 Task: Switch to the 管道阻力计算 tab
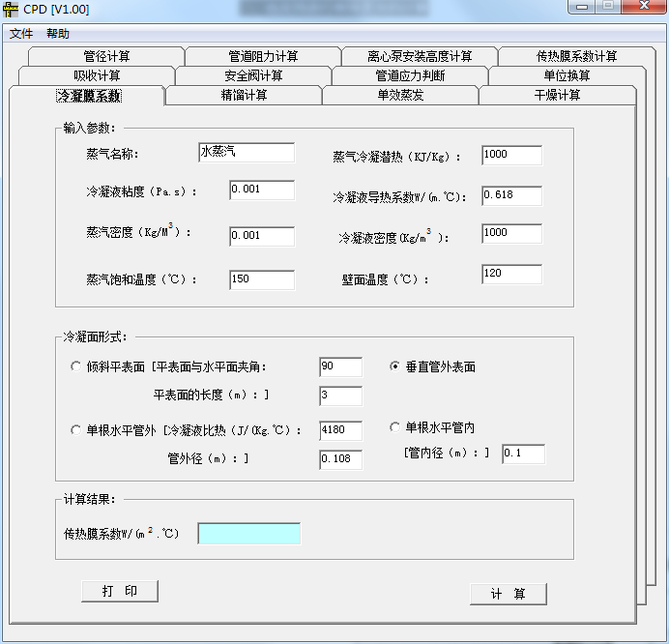263,56
